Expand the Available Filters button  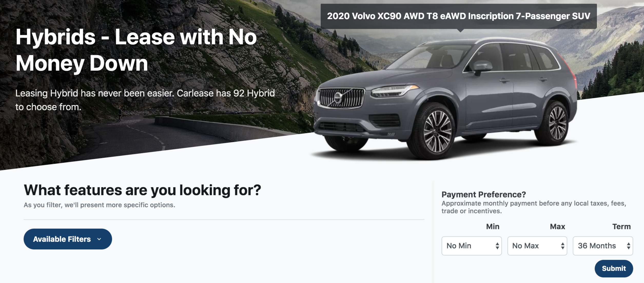(x=68, y=239)
